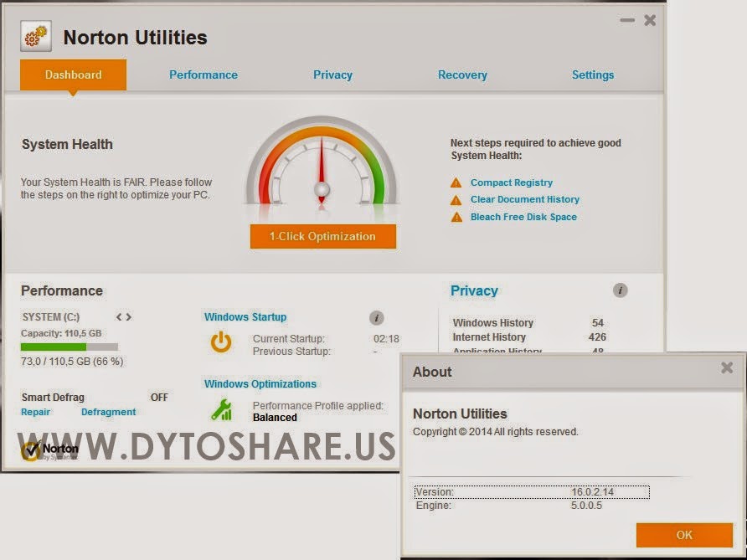The width and height of the screenshot is (747, 560).
Task: Click the Norton Utilities gears logo icon
Action: tap(36, 36)
